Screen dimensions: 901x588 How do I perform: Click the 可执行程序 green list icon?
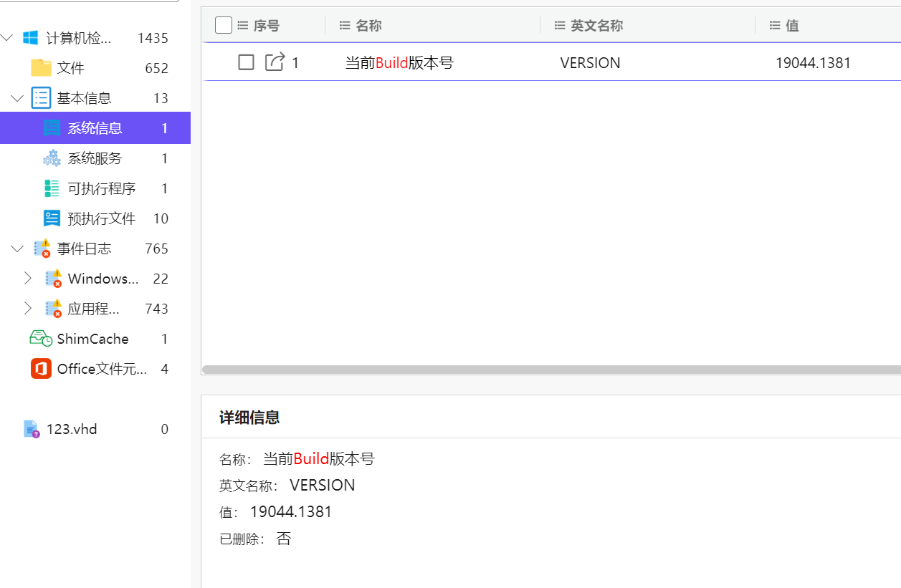pyautogui.click(x=52, y=188)
